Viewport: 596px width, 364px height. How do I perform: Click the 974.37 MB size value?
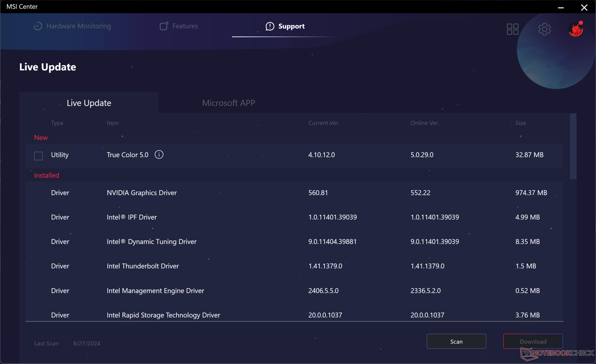click(531, 193)
